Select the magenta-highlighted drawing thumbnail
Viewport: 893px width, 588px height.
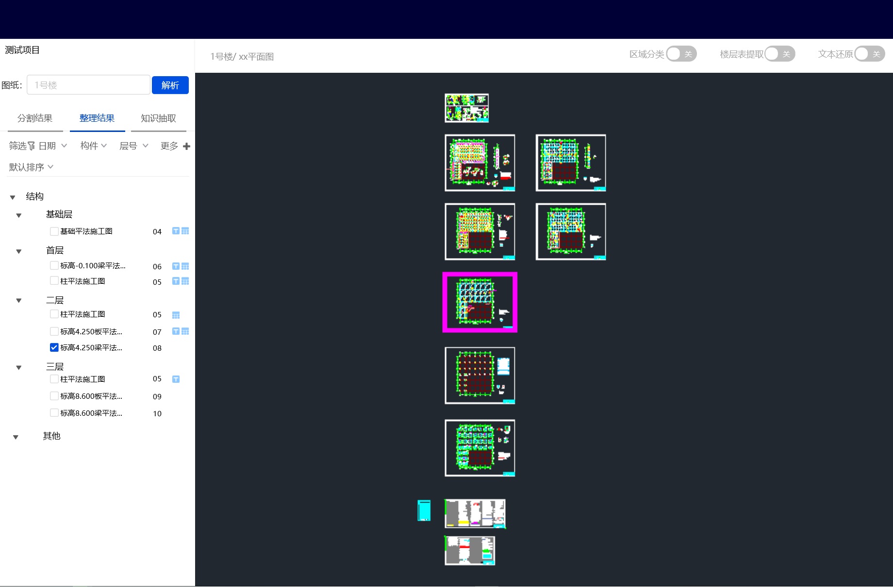(x=480, y=302)
